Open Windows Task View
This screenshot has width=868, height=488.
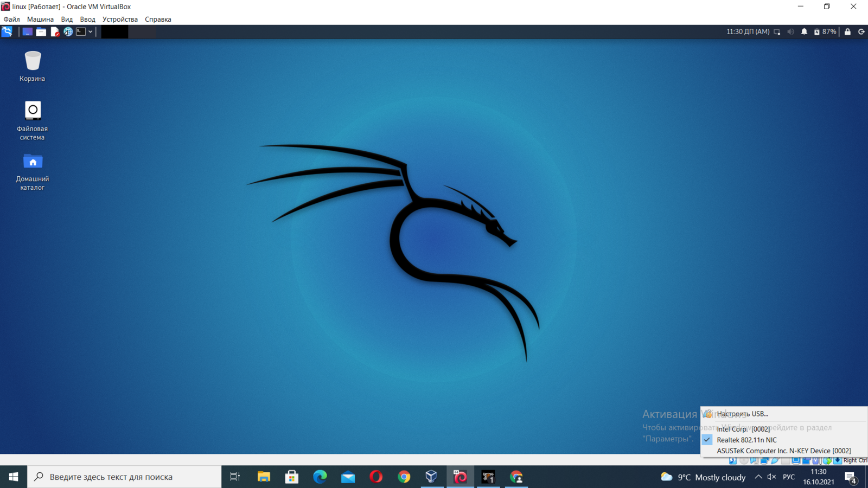(235, 477)
